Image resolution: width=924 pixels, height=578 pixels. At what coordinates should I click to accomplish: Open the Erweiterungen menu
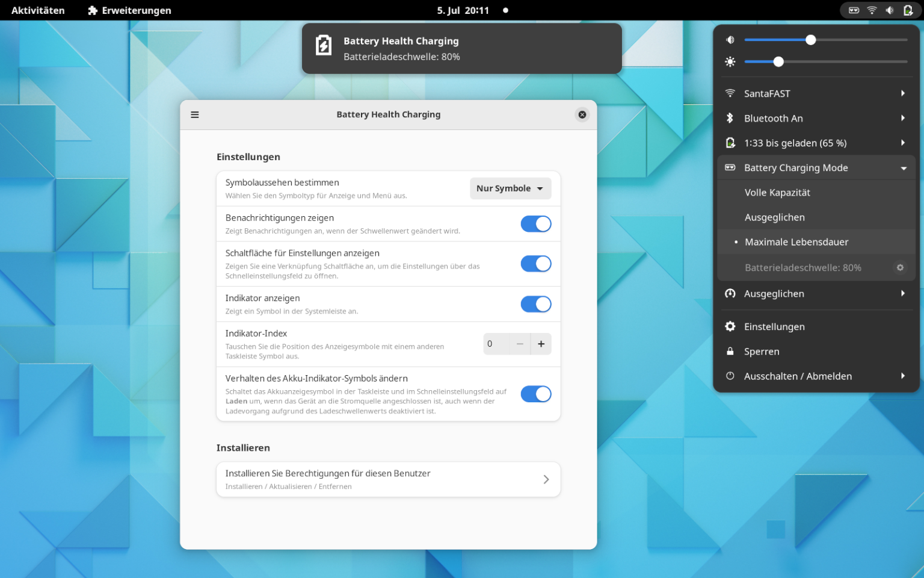[x=128, y=10]
